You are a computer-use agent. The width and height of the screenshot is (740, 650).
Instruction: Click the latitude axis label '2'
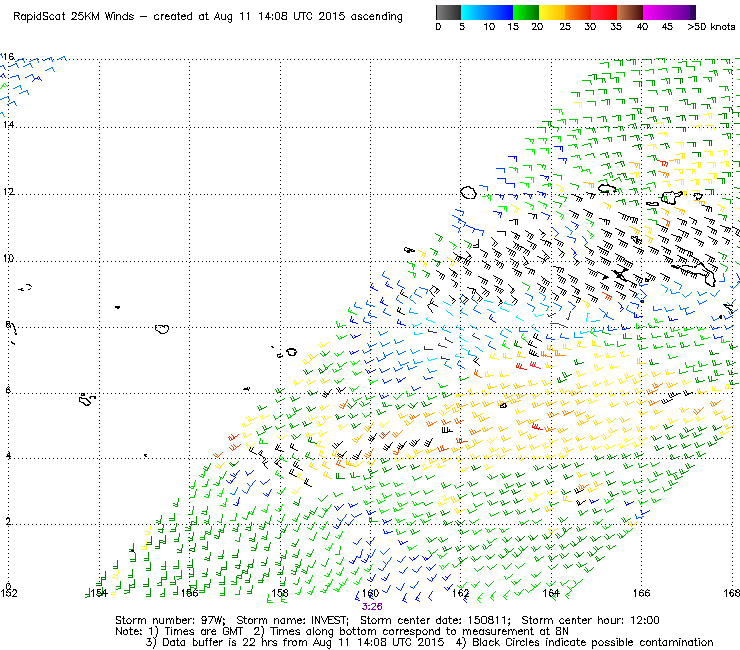[8, 522]
